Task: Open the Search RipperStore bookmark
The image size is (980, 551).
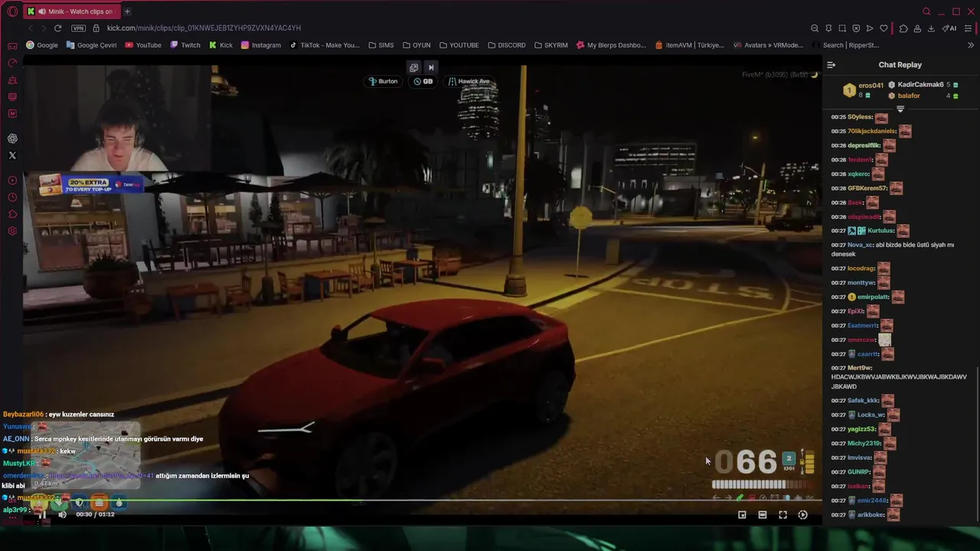Action: (x=845, y=45)
